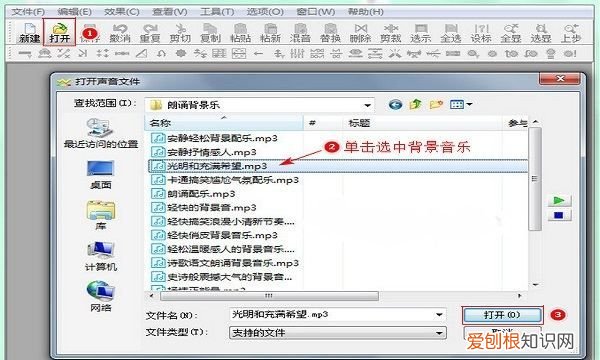Select the 轻快搞笑浪漫小清新节奏 file
Image resolution: width=600 pixels, height=360 pixels.
pos(223,221)
